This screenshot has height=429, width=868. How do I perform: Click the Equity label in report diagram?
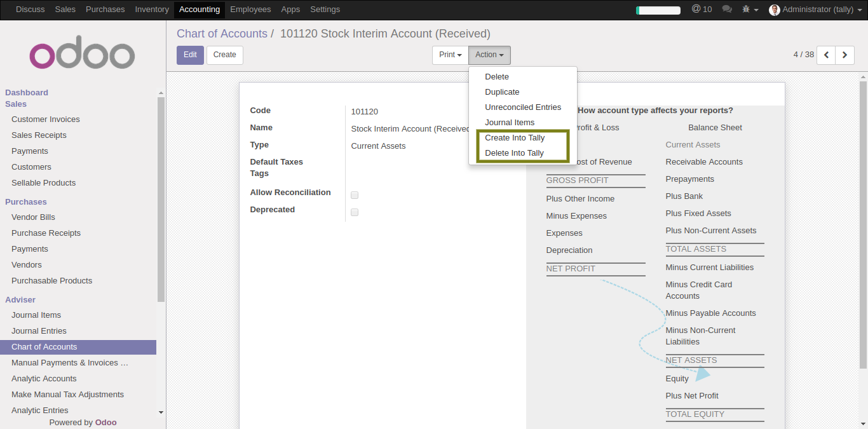coord(677,379)
